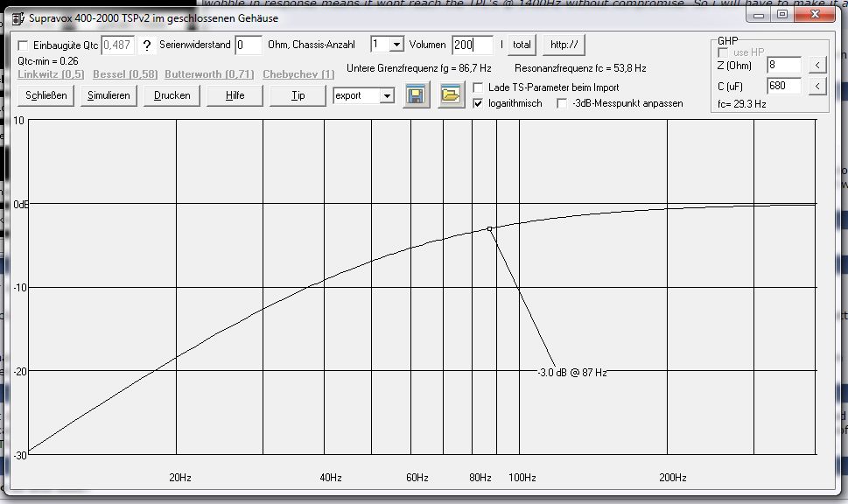
Task: Click the 40Hz axis label
Action: point(331,478)
